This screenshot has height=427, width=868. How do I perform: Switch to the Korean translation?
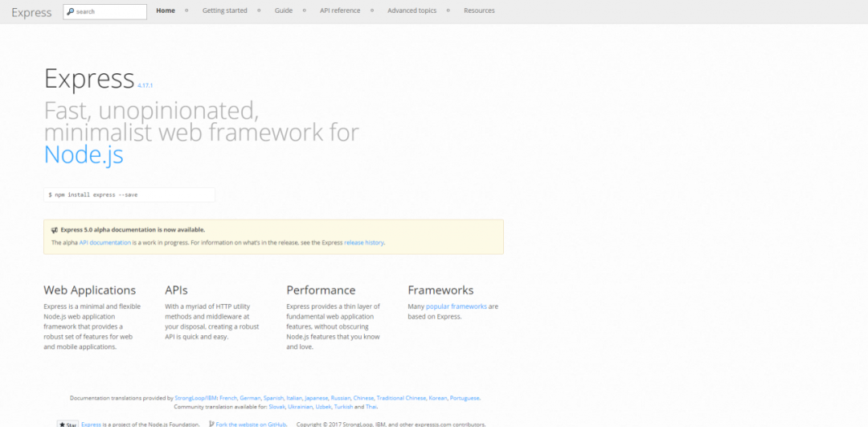pos(437,398)
